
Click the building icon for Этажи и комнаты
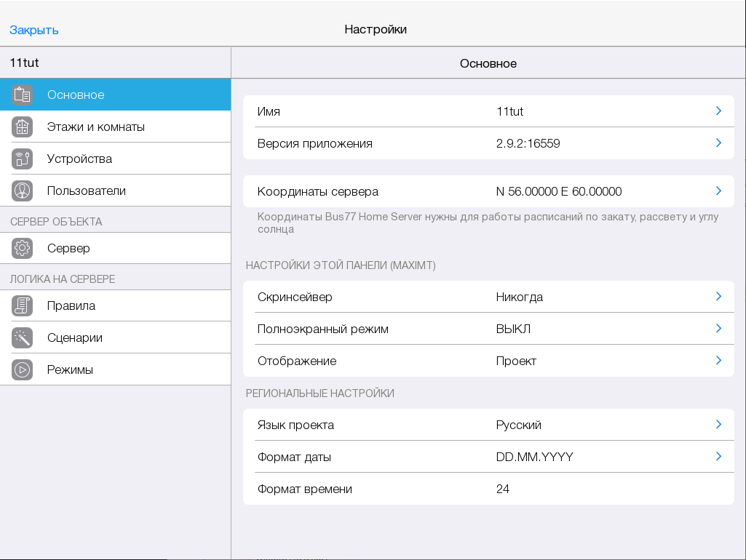(23, 127)
